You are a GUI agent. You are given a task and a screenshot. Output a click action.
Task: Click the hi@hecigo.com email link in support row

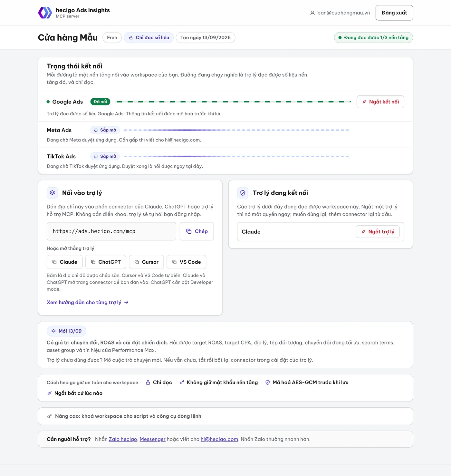coord(219,439)
